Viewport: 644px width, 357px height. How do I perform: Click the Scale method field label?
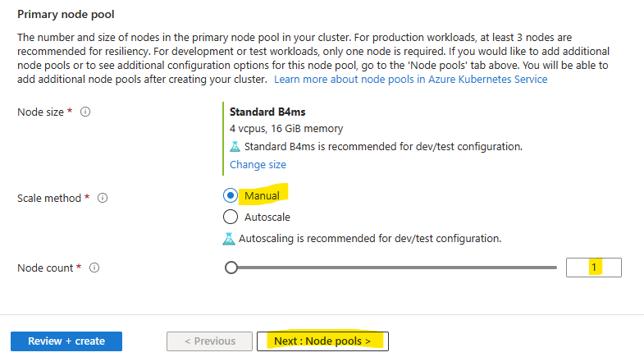(x=49, y=198)
